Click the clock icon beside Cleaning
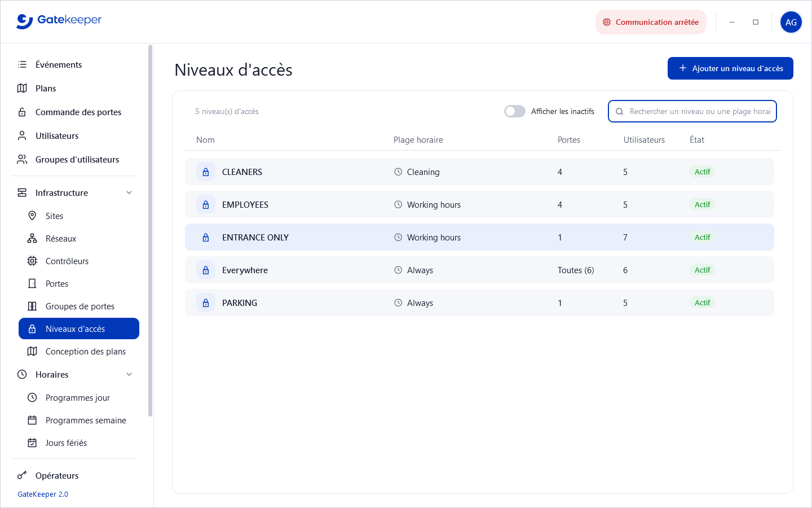The height and width of the screenshot is (508, 812). (x=398, y=172)
